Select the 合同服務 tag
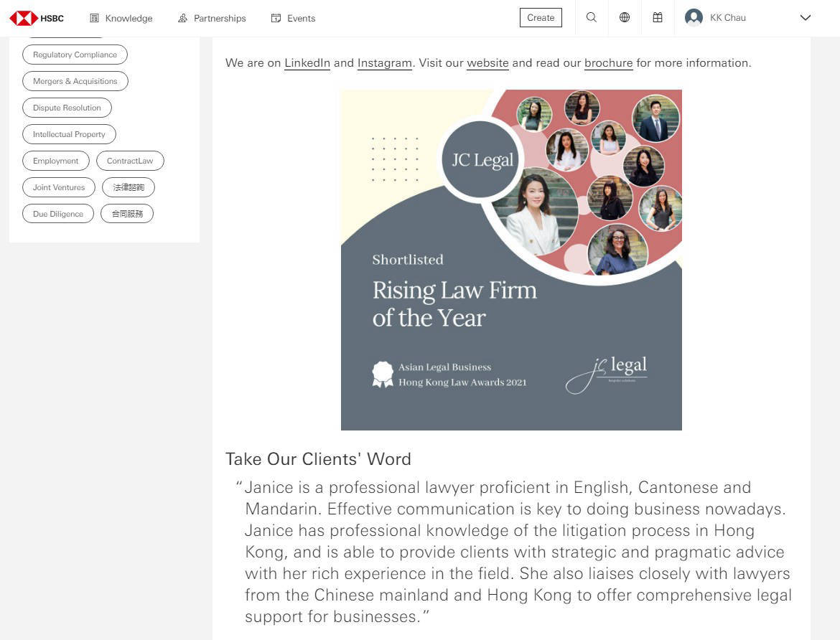Image resolution: width=840 pixels, height=640 pixels. pyautogui.click(x=127, y=214)
